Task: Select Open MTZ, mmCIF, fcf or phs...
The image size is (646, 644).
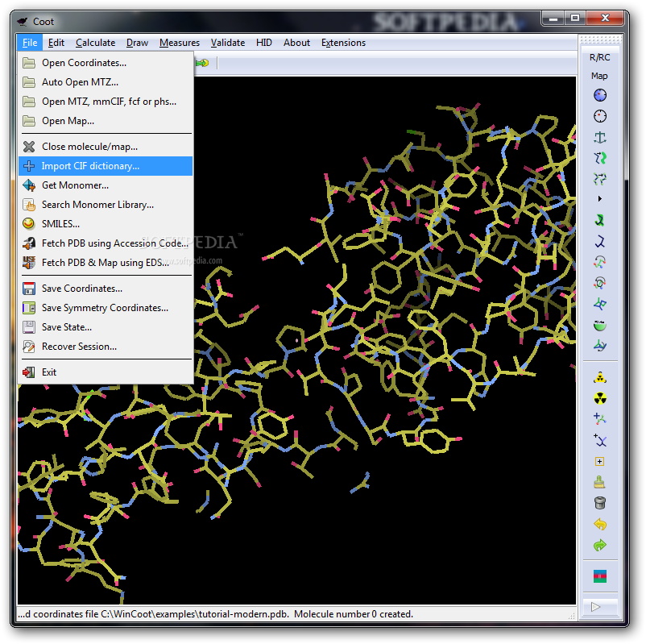Action: tap(106, 102)
